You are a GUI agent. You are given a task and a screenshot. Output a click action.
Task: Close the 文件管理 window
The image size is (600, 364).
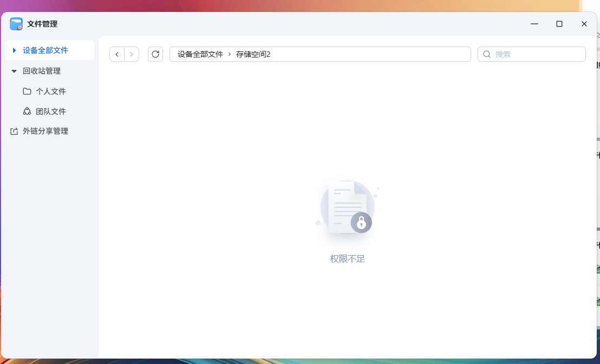[584, 24]
